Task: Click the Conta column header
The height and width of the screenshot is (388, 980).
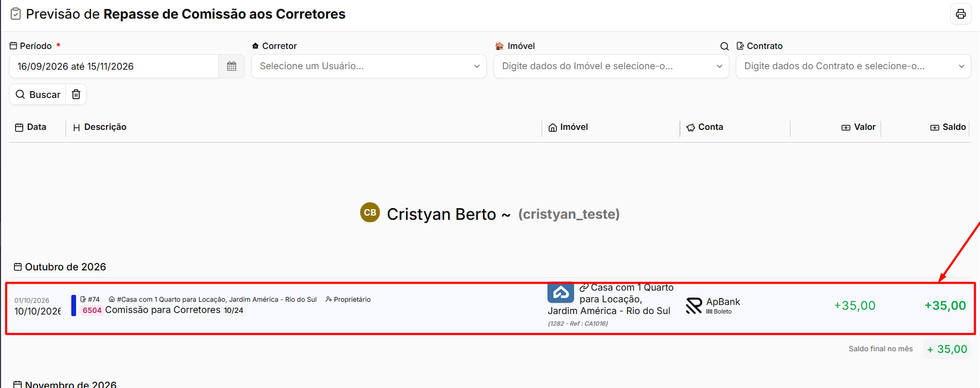Action: (705, 127)
